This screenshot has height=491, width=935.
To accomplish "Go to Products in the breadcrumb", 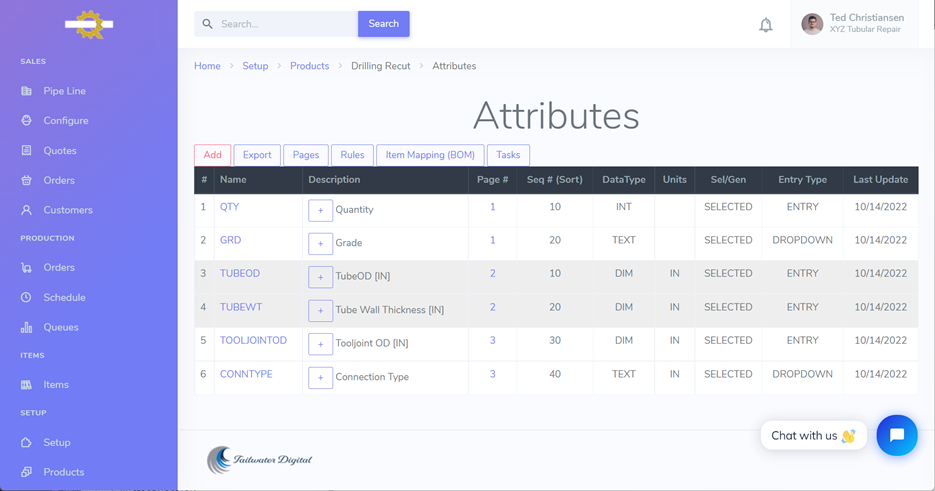I will [309, 66].
